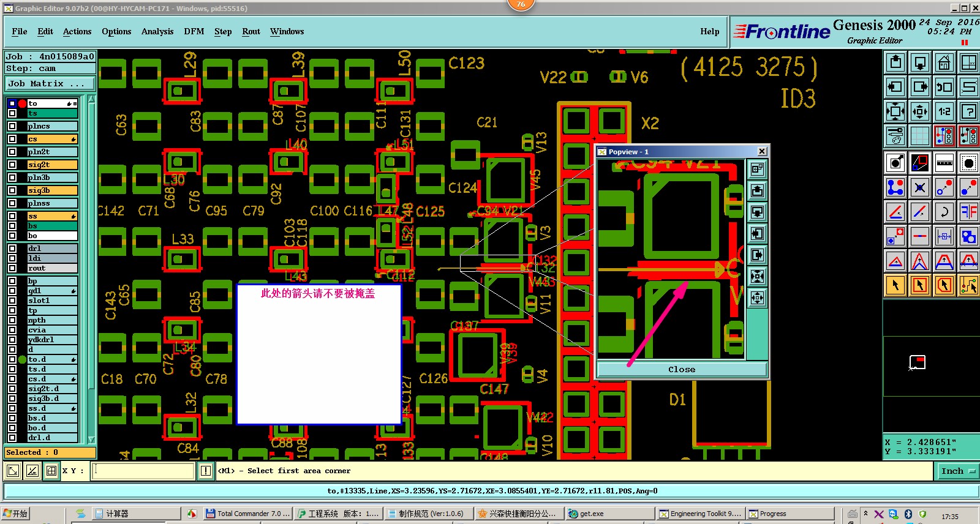Click the layer list scroll-down arrow
Viewport: 980px width, 524px height.
pyautogui.click(x=92, y=440)
